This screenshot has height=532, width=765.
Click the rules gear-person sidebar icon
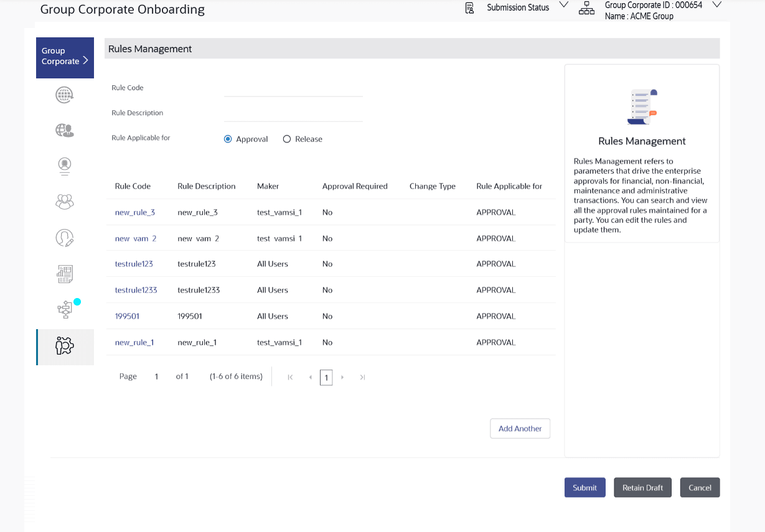(65, 347)
